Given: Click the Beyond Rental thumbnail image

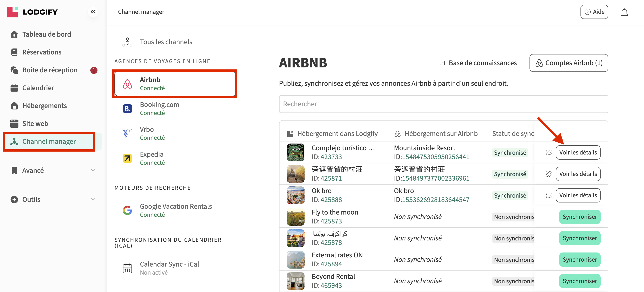Looking at the screenshot, I should coord(295,281).
